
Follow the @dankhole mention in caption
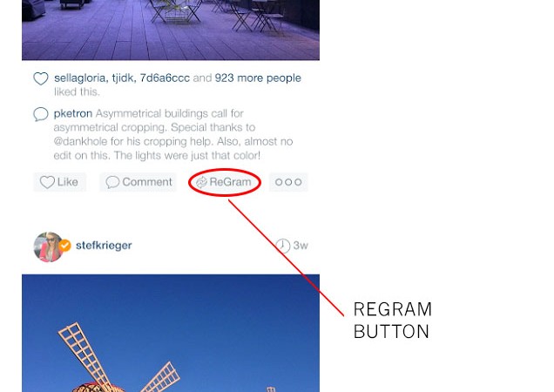(x=80, y=141)
